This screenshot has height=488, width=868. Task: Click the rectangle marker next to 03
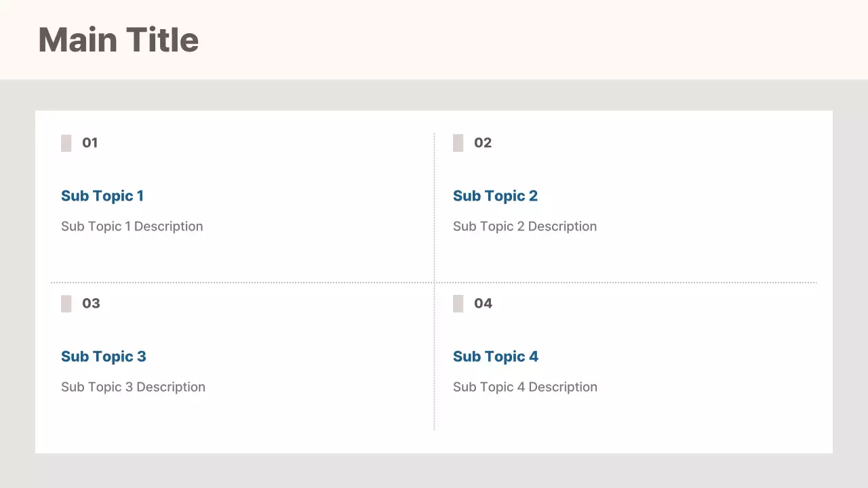pyautogui.click(x=66, y=304)
